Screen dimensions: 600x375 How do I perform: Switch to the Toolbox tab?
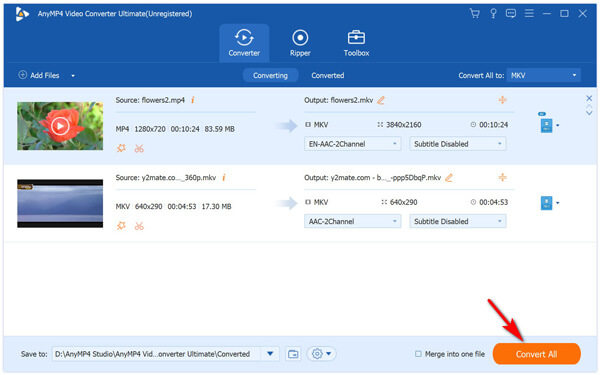[356, 43]
